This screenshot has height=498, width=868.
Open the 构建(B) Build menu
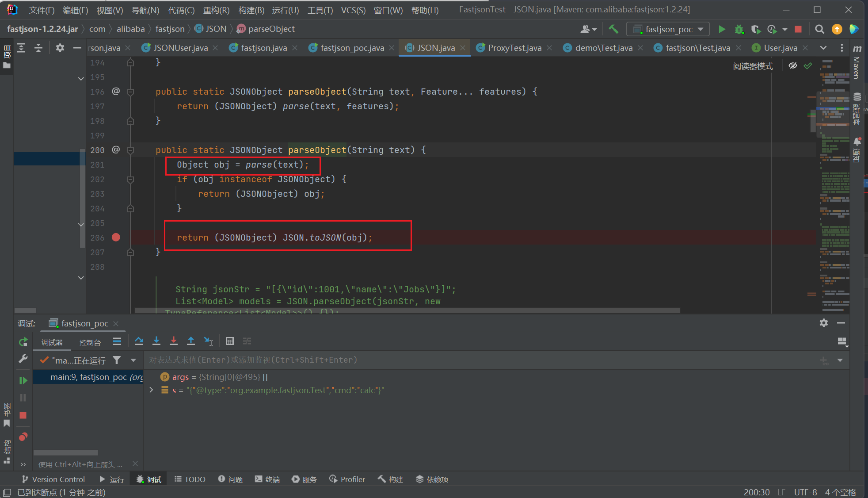tap(251, 10)
